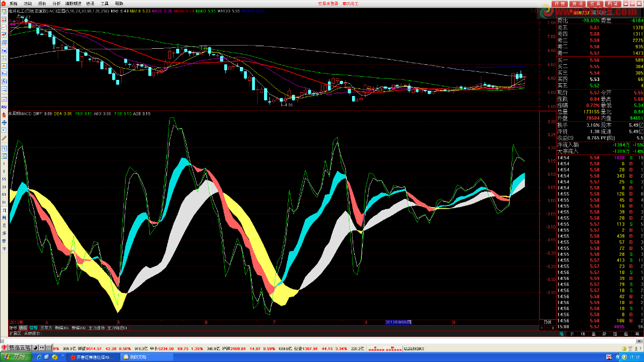Switch to 筹 tab in the quote panel
The image size is (644, 362).
[637, 334]
